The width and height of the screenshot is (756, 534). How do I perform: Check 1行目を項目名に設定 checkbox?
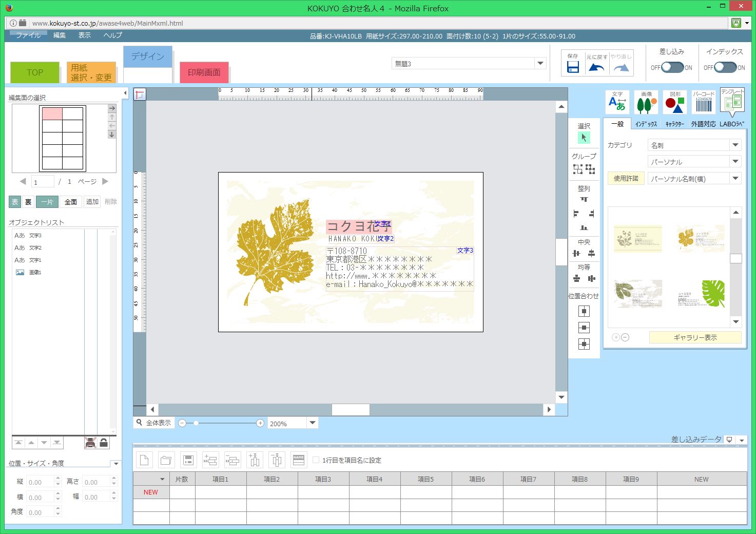point(316,460)
